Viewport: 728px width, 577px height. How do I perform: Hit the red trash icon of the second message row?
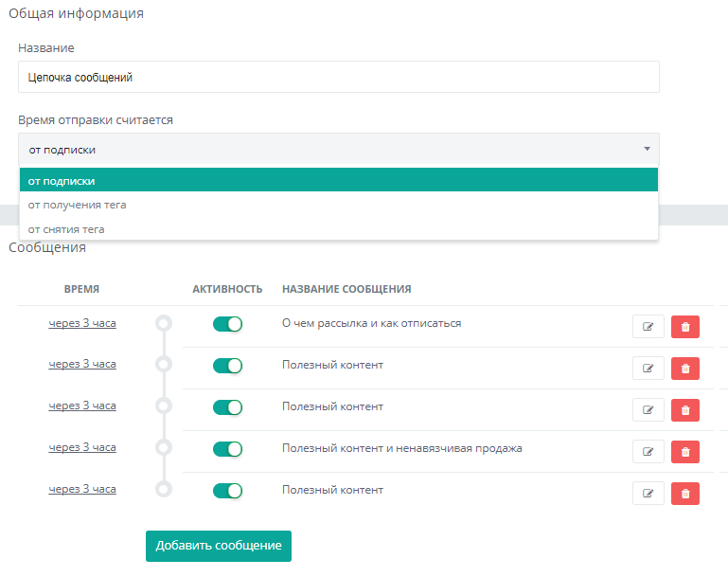click(685, 369)
